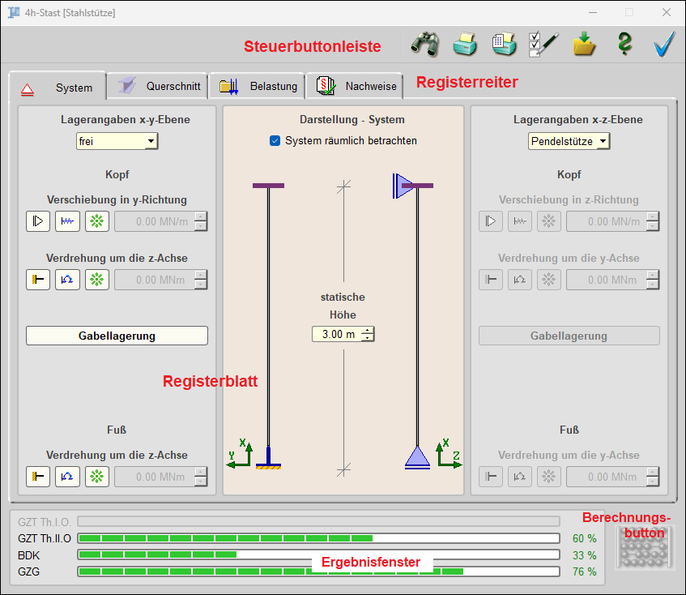Image resolution: width=686 pixels, height=595 pixels.
Task: Click the GZT Th.II.O result progress bar
Action: [318, 538]
